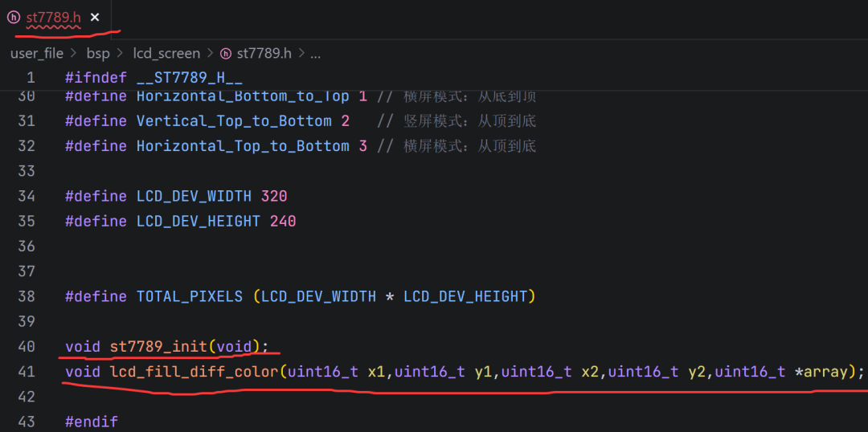
Task: Click the lcd_fill_diff_color function name
Action: click(x=194, y=372)
